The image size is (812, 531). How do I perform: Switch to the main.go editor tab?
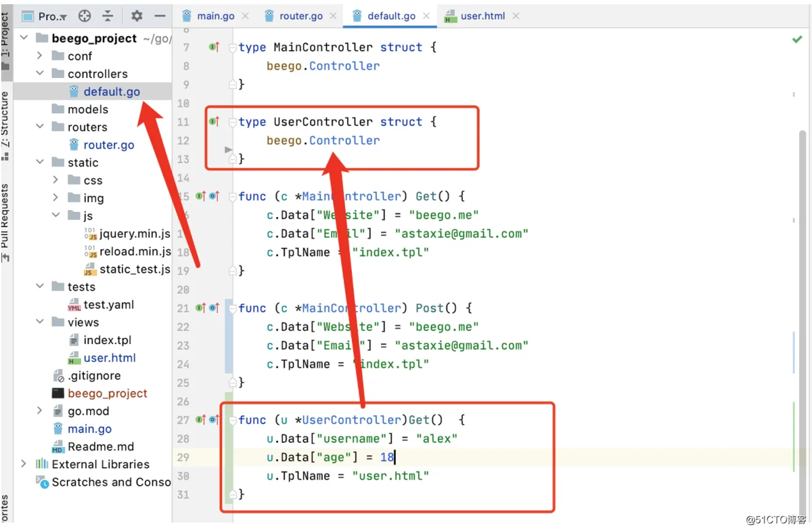tap(215, 16)
